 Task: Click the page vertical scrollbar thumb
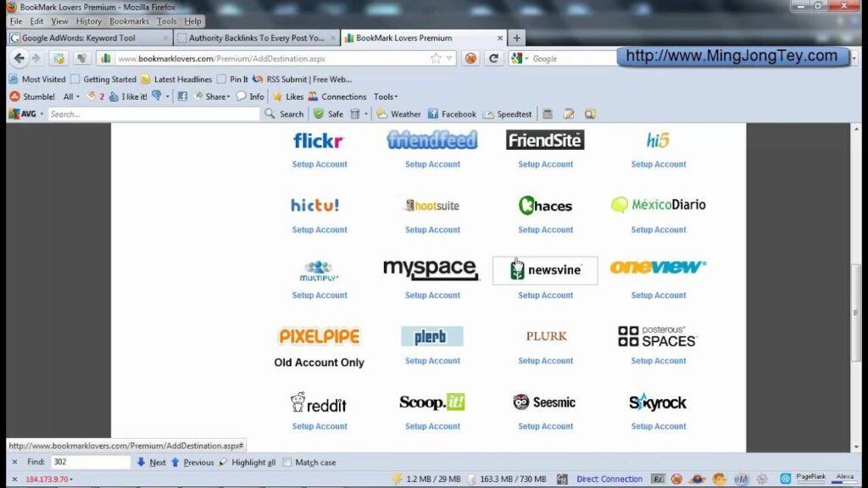(x=856, y=313)
